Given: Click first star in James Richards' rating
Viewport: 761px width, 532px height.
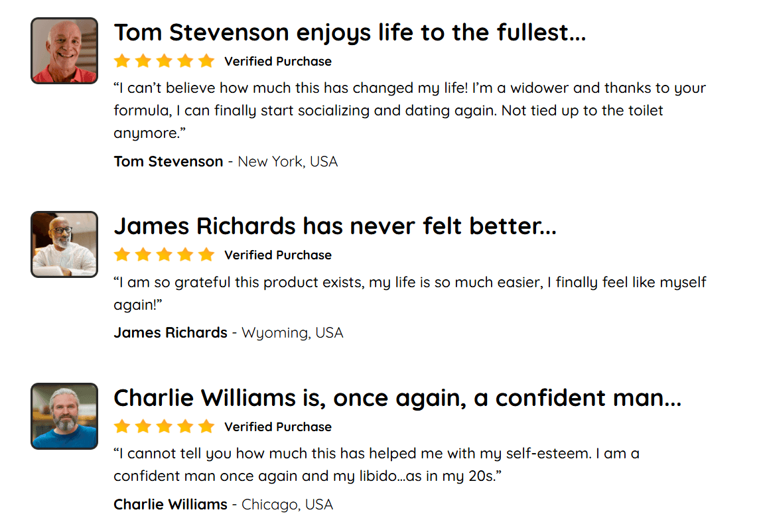Looking at the screenshot, I should click(x=121, y=255).
